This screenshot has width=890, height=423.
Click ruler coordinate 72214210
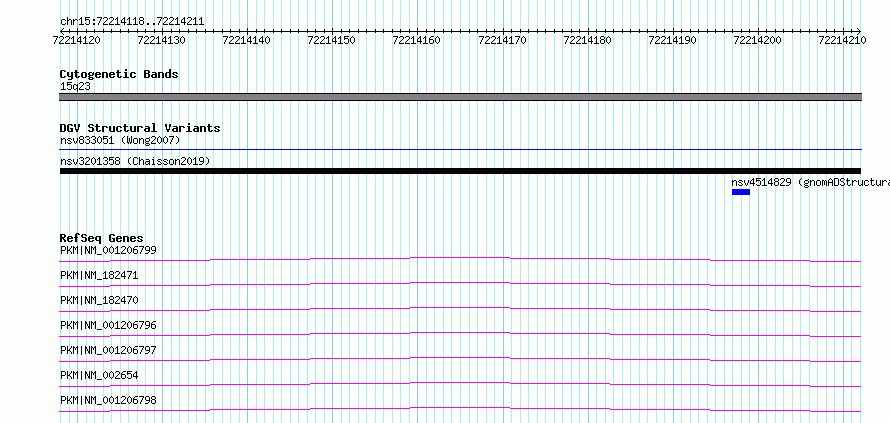(842, 40)
